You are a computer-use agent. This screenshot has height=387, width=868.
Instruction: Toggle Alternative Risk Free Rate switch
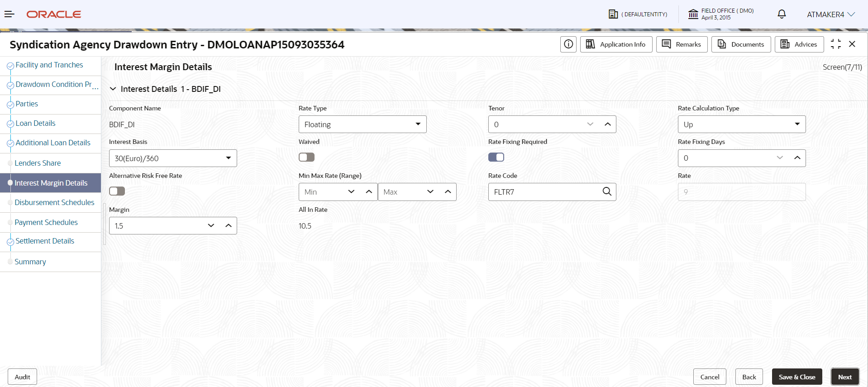(x=117, y=191)
